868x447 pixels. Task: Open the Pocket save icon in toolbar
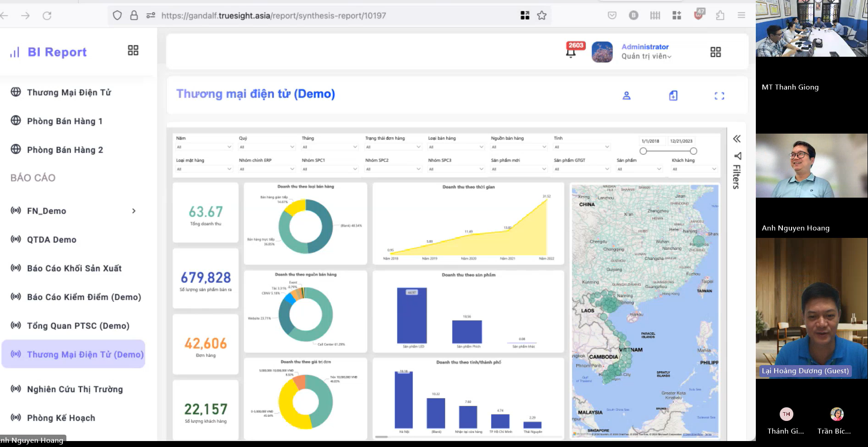pyautogui.click(x=612, y=16)
